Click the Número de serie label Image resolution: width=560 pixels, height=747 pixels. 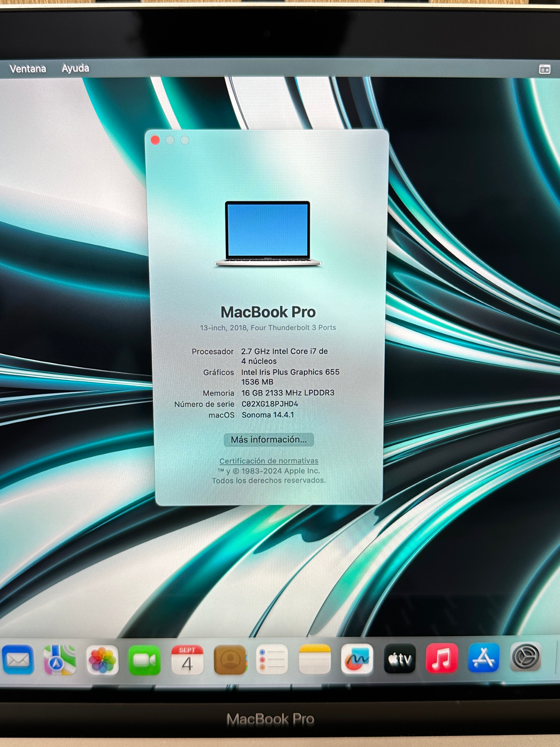coord(204,404)
